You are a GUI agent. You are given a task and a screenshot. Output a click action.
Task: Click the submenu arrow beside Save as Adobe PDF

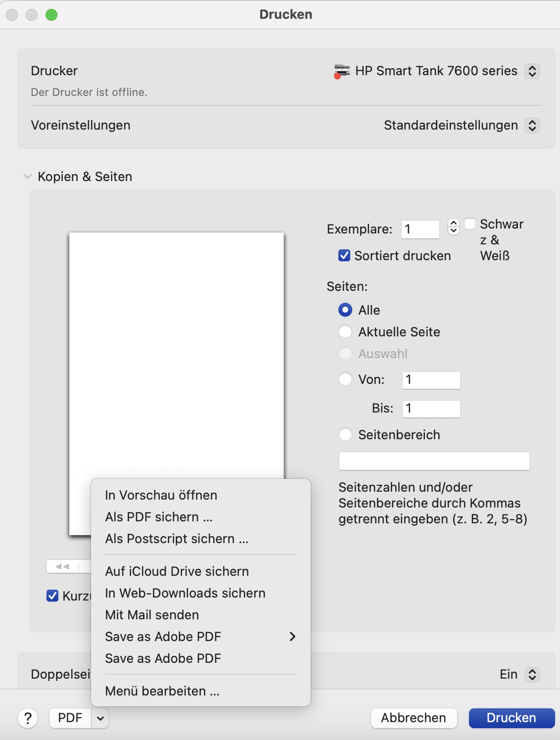point(293,637)
